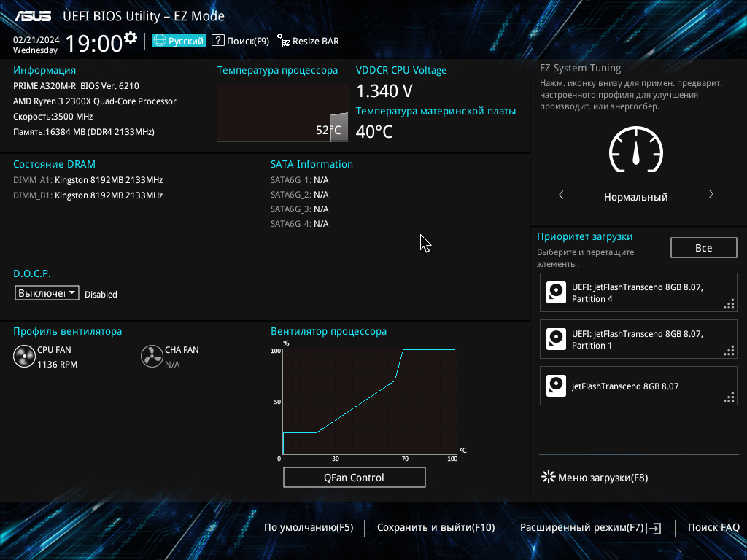The width and height of the screenshot is (747, 560).
Task: Click the date 02/21/2024
Action: click(36, 40)
